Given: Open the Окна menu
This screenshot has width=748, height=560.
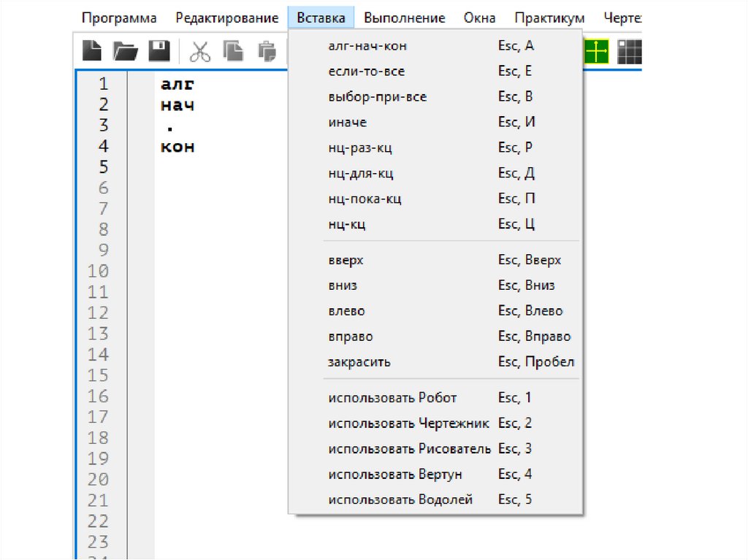Looking at the screenshot, I should 479,18.
